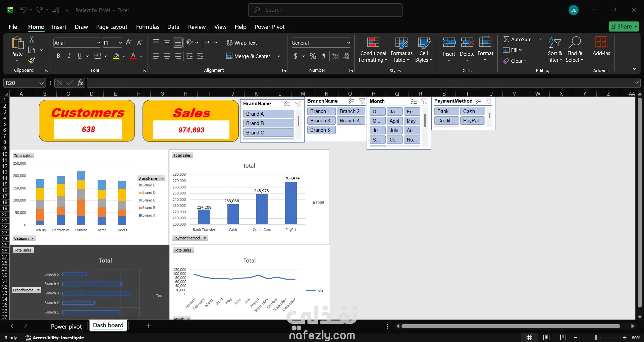Screen dimensions: 644x342
Task: Apply Bold formatting
Action: click(58, 56)
